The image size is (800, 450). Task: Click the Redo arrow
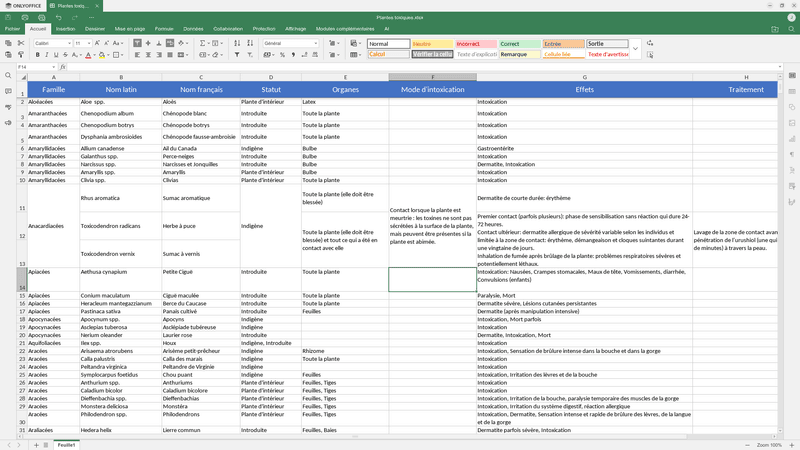(x=74, y=17)
